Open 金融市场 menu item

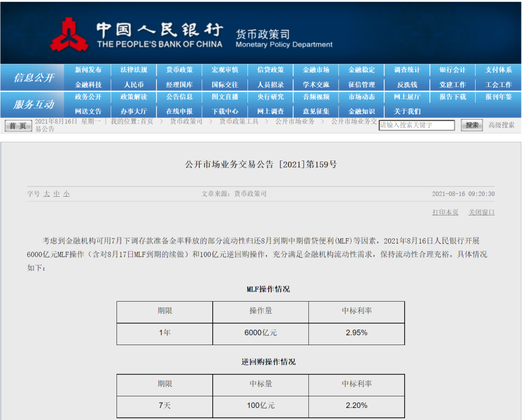316,70
